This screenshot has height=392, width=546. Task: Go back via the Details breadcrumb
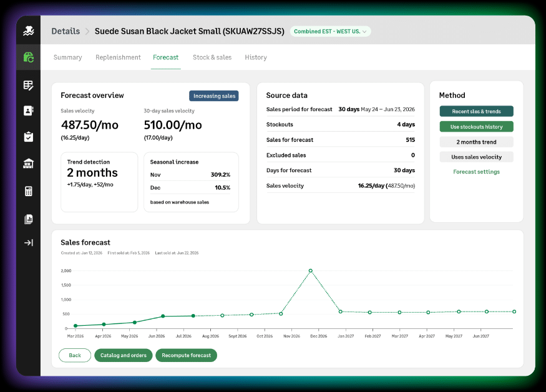coord(66,31)
